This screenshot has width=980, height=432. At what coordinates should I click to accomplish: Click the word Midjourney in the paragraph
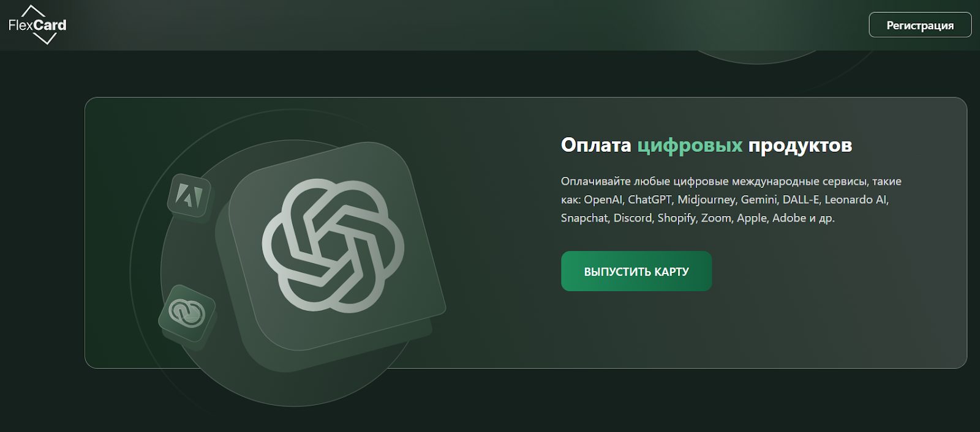coord(706,199)
